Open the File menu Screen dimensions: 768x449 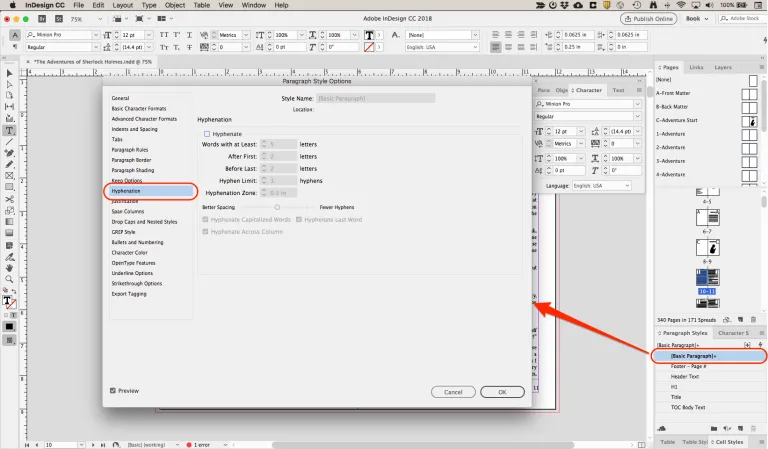[78, 5]
